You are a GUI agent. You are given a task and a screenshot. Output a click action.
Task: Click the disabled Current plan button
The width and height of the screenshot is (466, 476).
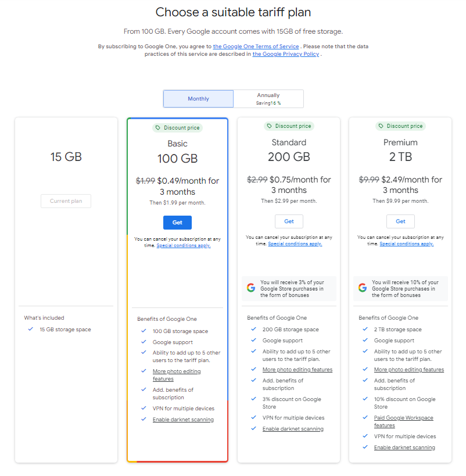click(66, 201)
